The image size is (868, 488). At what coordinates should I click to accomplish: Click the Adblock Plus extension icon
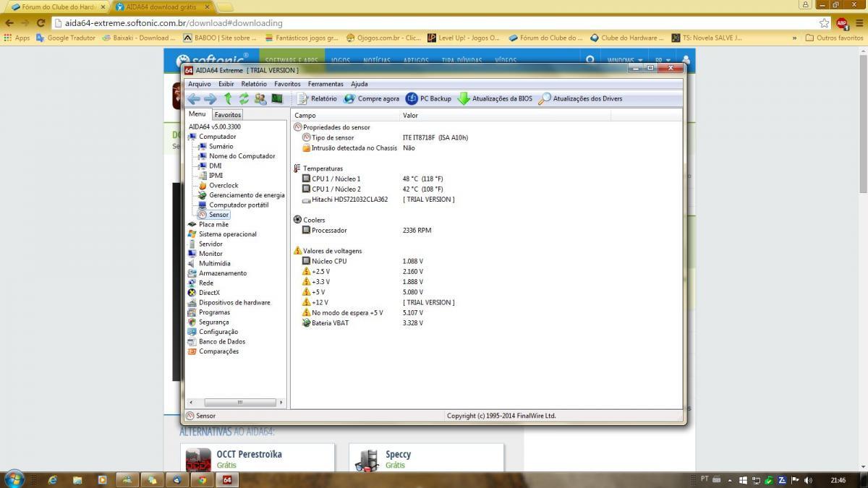842,22
